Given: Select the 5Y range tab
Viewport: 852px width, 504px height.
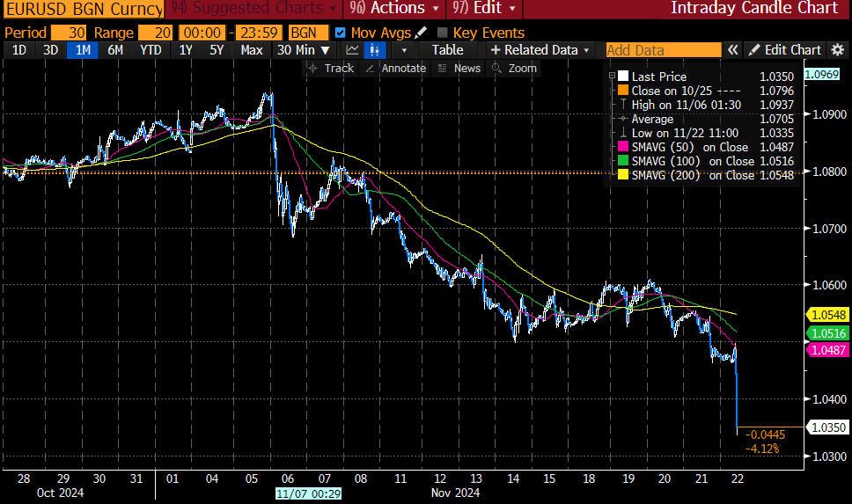Looking at the screenshot, I should pyautogui.click(x=217, y=50).
